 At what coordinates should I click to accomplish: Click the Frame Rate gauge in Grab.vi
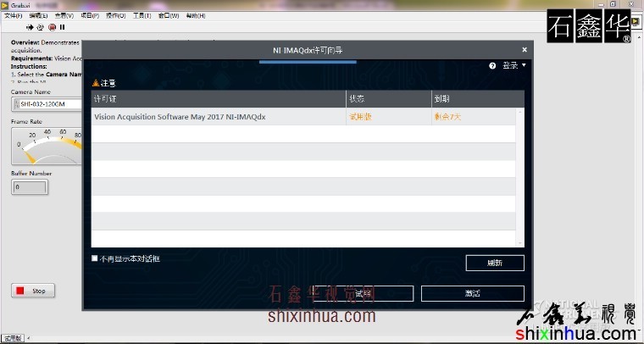point(47,146)
